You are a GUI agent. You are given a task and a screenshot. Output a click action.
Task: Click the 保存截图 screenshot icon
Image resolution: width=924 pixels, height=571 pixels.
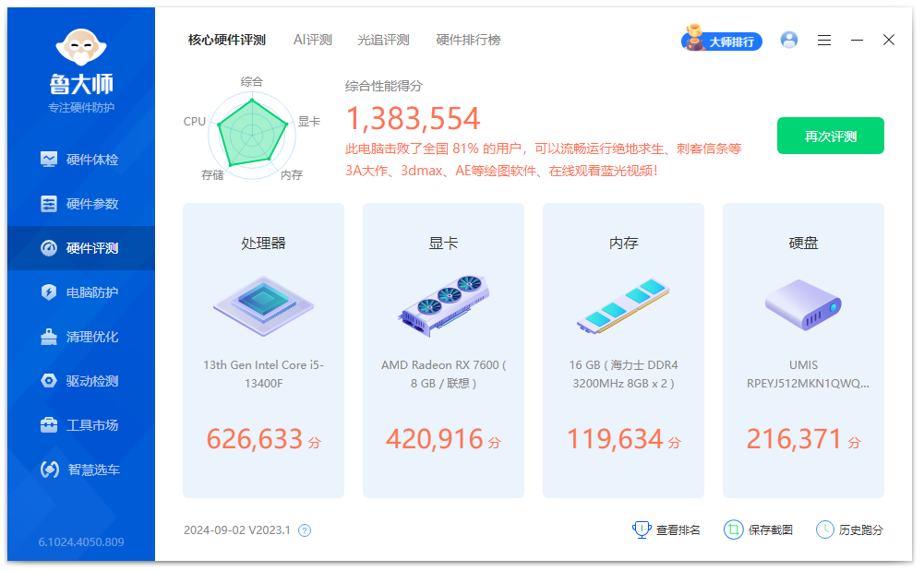pyautogui.click(x=732, y=529)
